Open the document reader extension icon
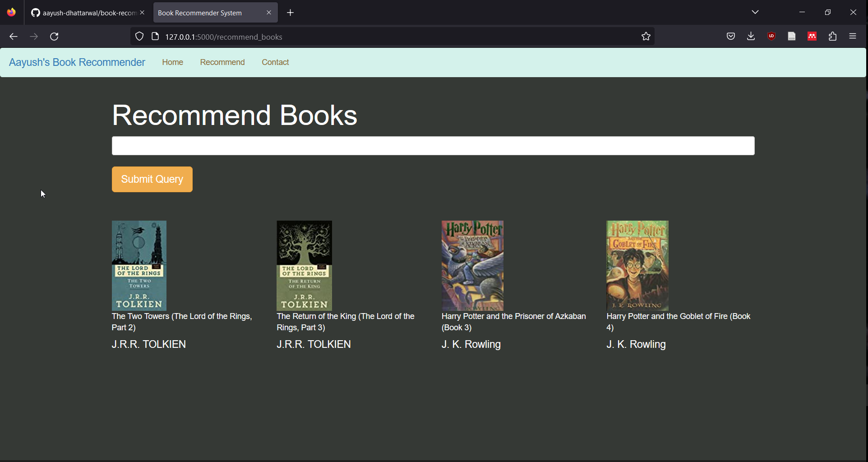Image resolution: width=868 pixels, height=462 pixels. point(792,36)
